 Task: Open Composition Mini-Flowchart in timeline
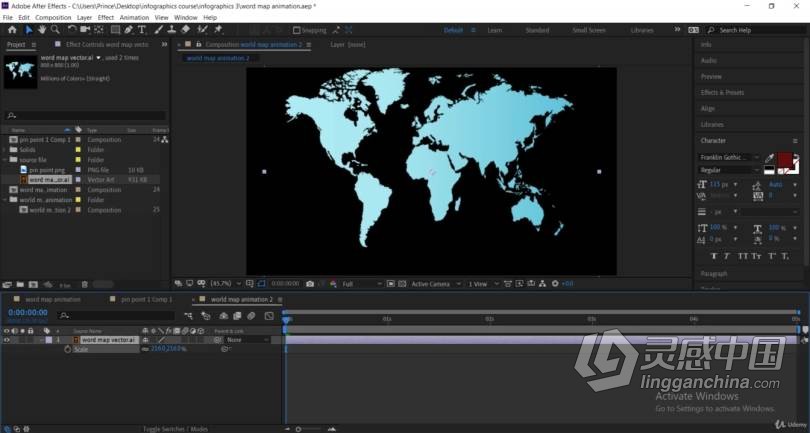(188, 315)
